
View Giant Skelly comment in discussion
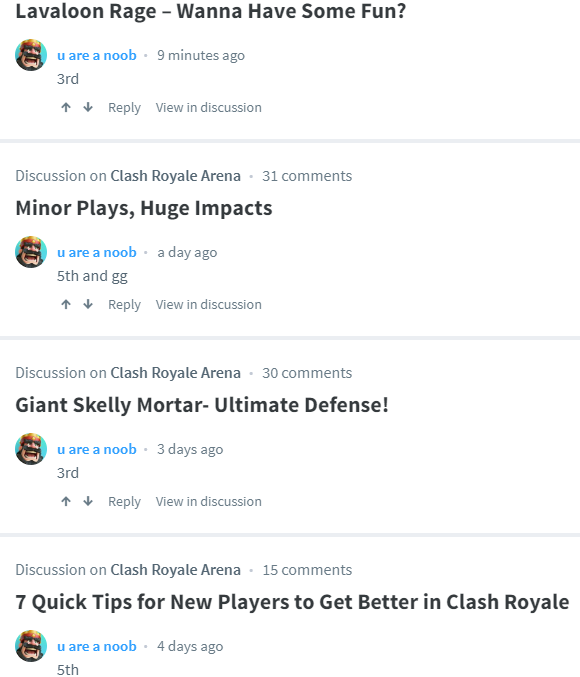click(x=209, y=501)
